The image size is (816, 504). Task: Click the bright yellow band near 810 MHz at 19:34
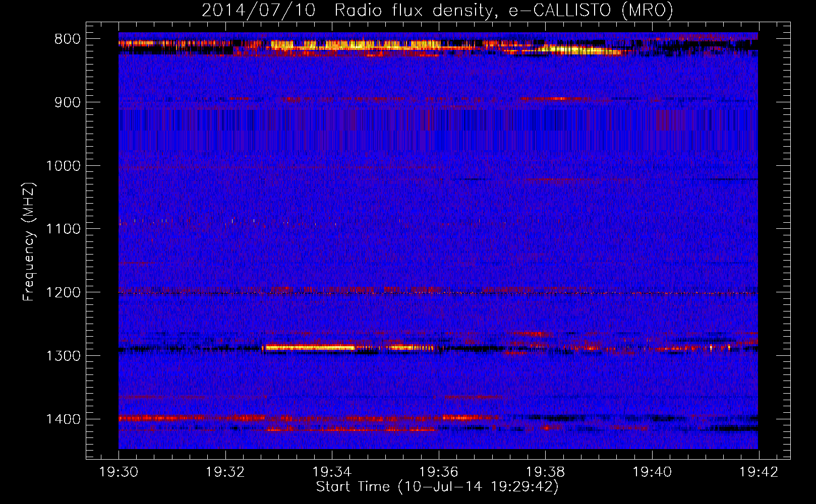click(x=356, y=45)
